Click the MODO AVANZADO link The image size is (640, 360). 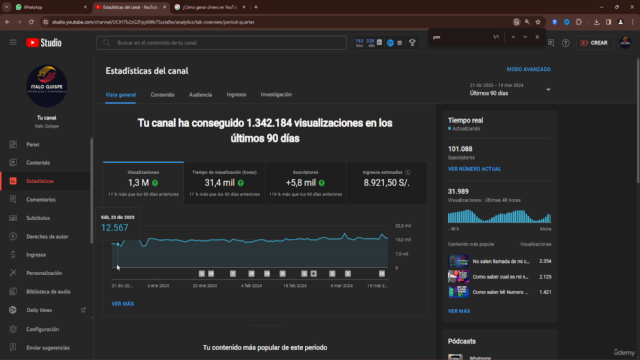[x=529, y=69]
